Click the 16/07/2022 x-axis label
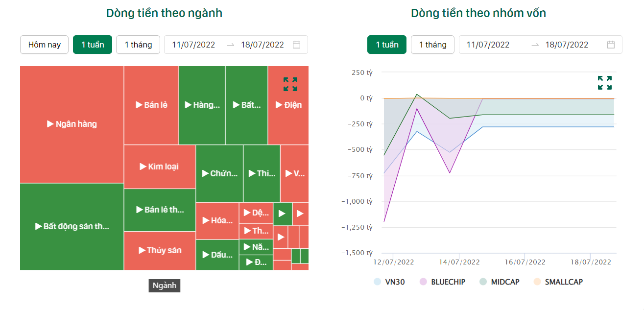Viewport: 644px width, 310px height. (x=525, y=262)
